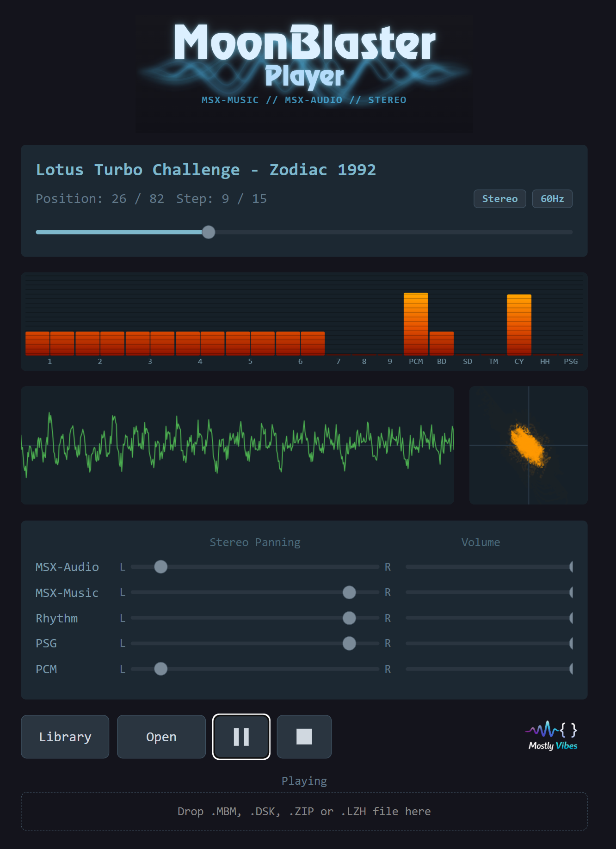Screen dimensions: 616x849
Task: Click the 'HH' channel label in the meter
Action: [545, 362]
